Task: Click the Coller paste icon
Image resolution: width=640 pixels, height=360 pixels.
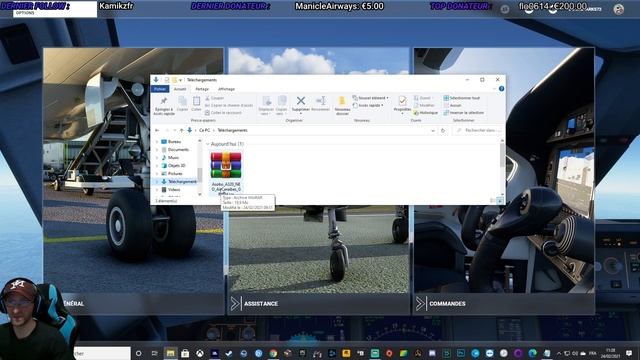Action: (x=196, y=104)
